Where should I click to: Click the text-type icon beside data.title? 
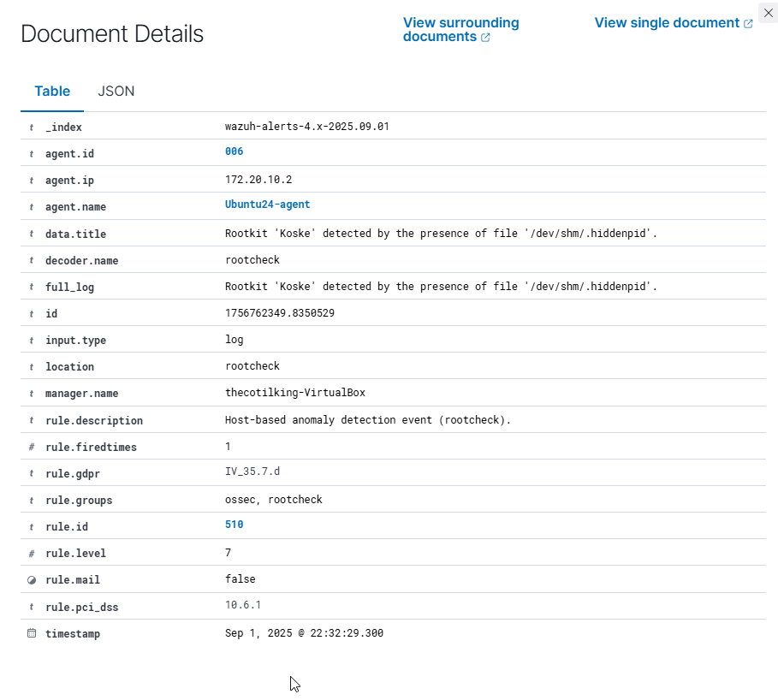coord(32,234)
